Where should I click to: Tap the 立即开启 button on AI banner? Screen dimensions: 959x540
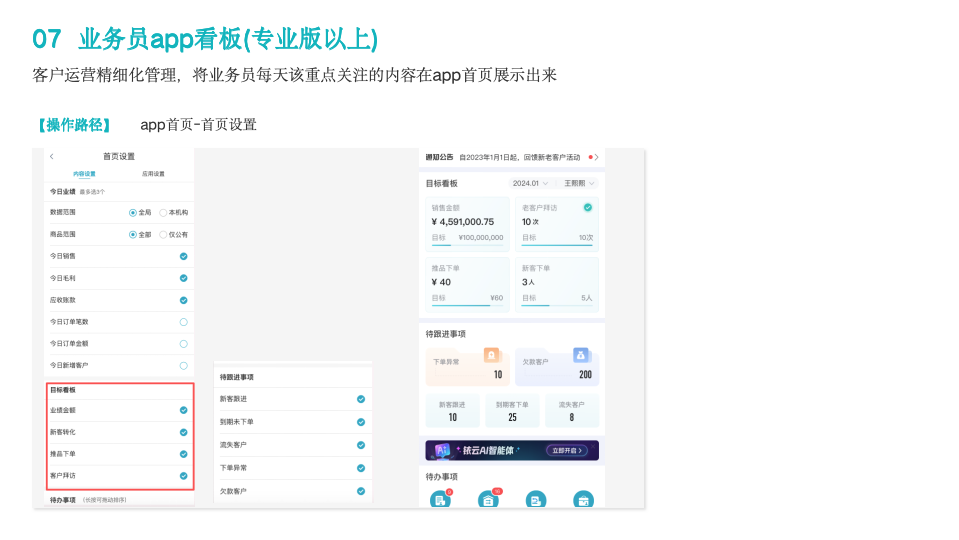567,451
